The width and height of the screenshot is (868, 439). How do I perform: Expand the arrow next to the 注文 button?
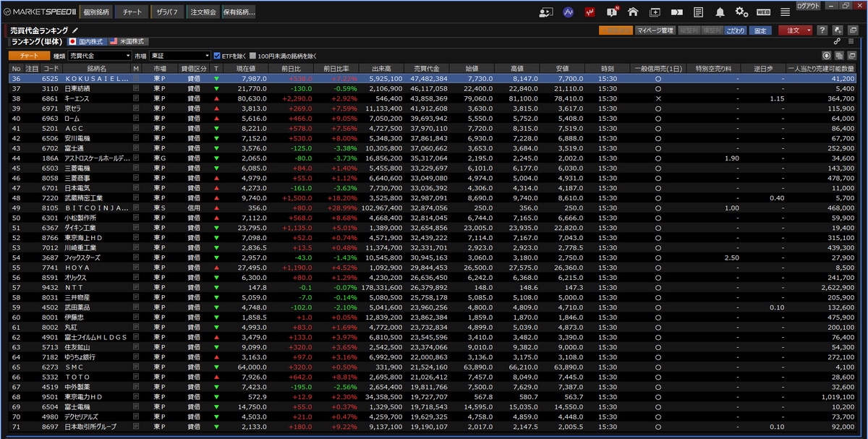coord(810,30)
